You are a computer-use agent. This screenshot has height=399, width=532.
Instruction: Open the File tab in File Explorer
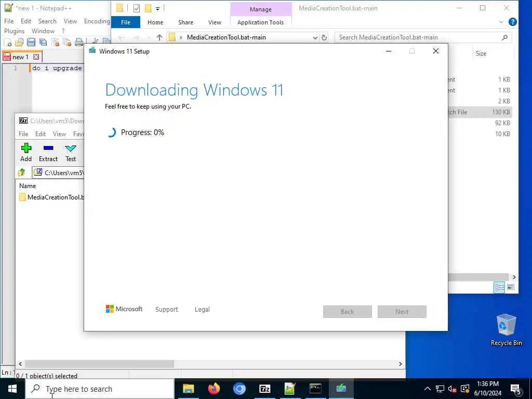[126, 22]
